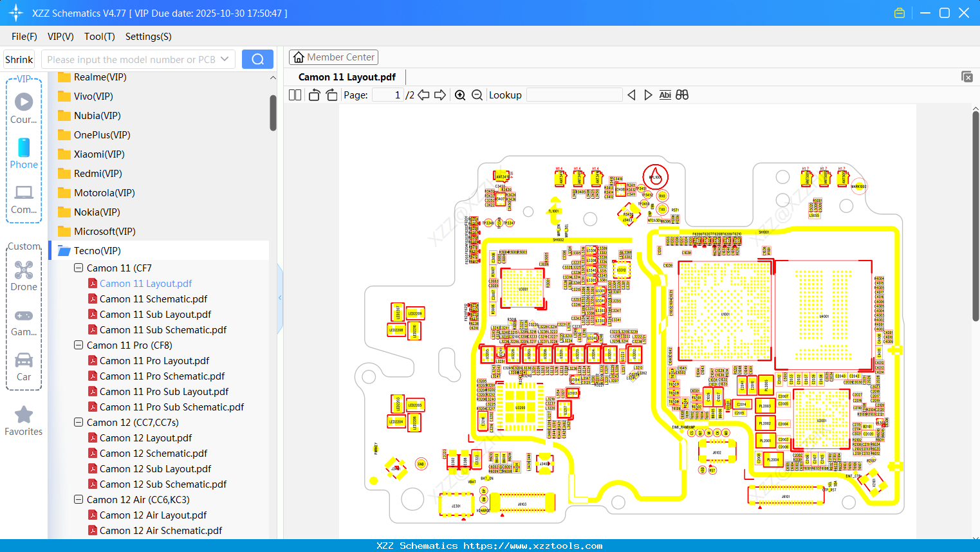980x552 pixels.
Task: Open the VIP(V) menu
Action: [x=60, y=37]
